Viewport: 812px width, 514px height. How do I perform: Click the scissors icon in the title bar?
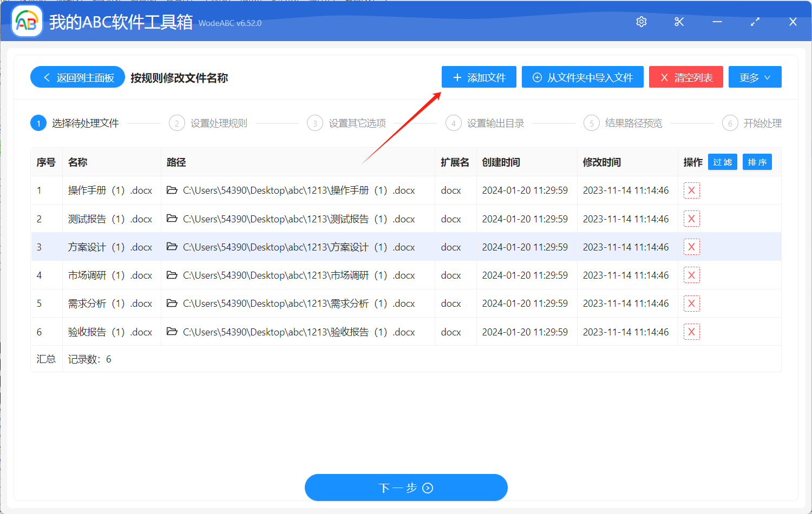(679, 22)
